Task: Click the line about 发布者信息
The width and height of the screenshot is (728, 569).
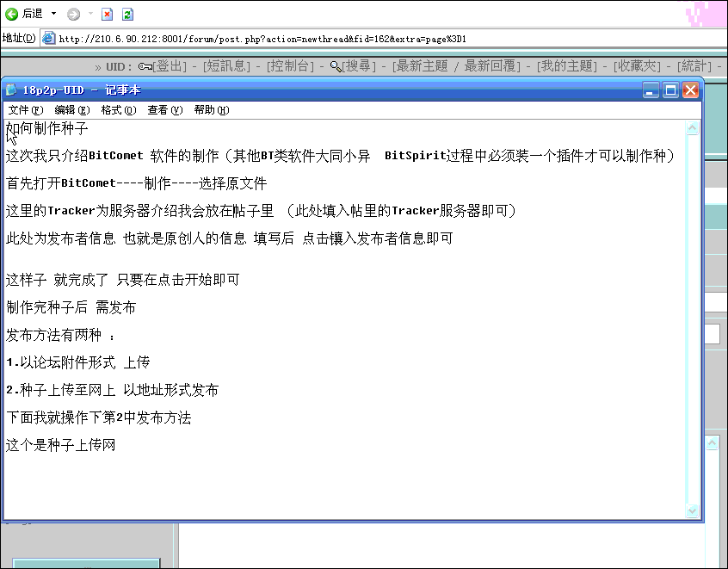Action: pyautogui.click(x=230, y=238)
